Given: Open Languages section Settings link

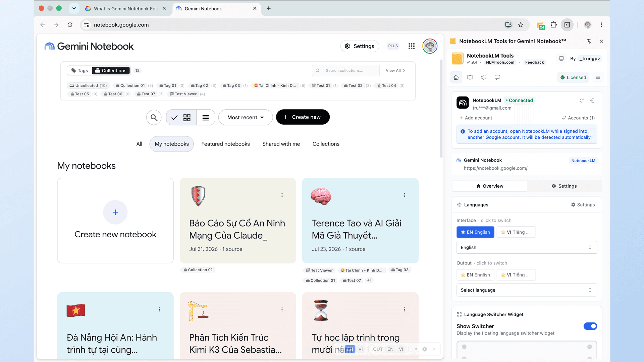Looking at the screenshot, I should 583,205.
